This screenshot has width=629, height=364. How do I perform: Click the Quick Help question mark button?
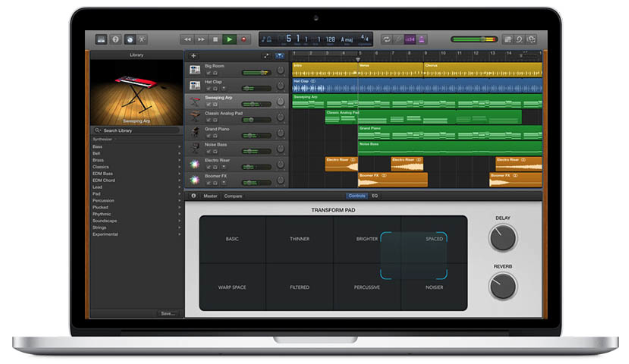[116, 39]
